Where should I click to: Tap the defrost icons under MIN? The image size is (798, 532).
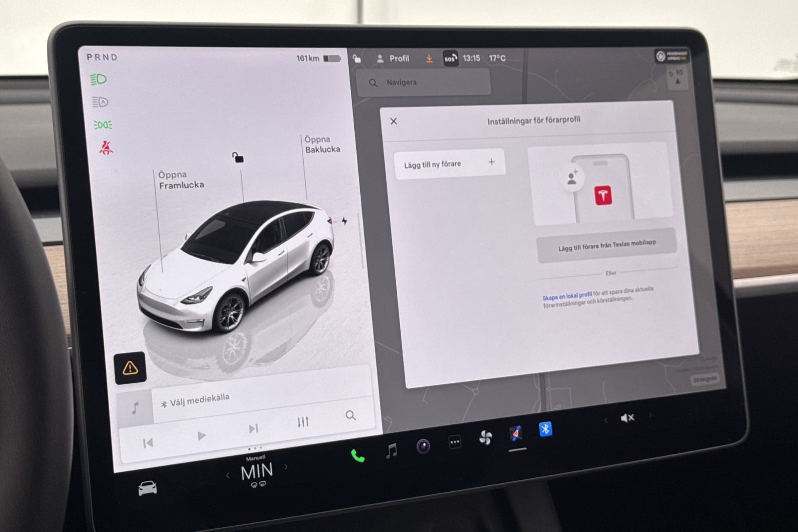[x=258, y=485]
